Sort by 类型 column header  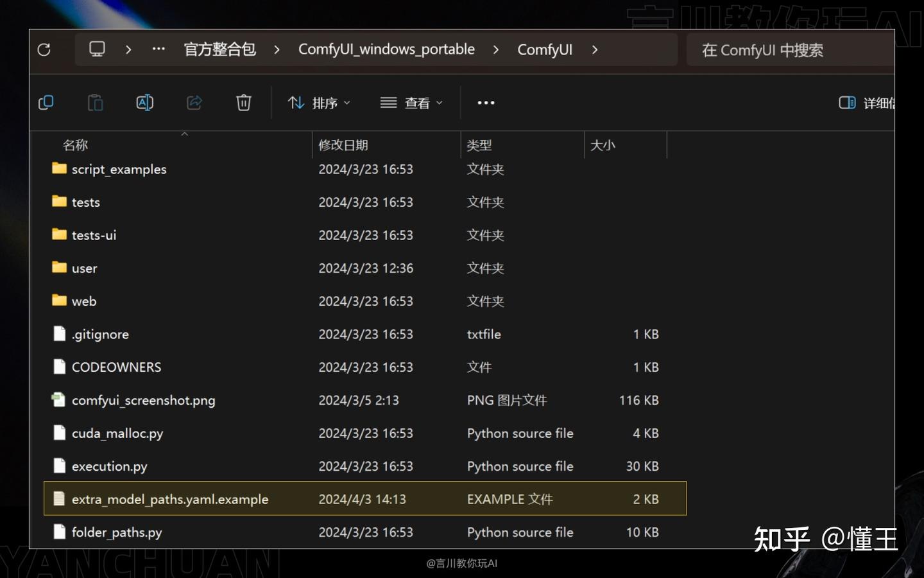pyautogui.click(x=479, y=145)
